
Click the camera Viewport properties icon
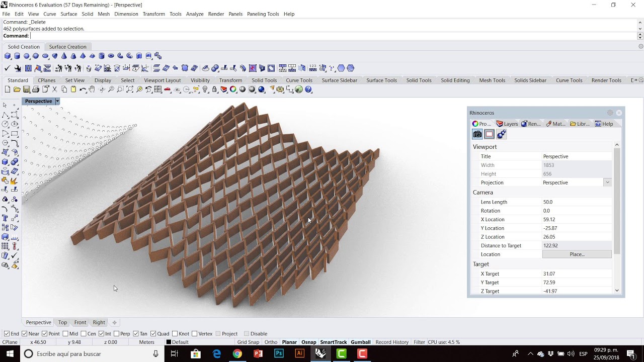click(477, 134)
